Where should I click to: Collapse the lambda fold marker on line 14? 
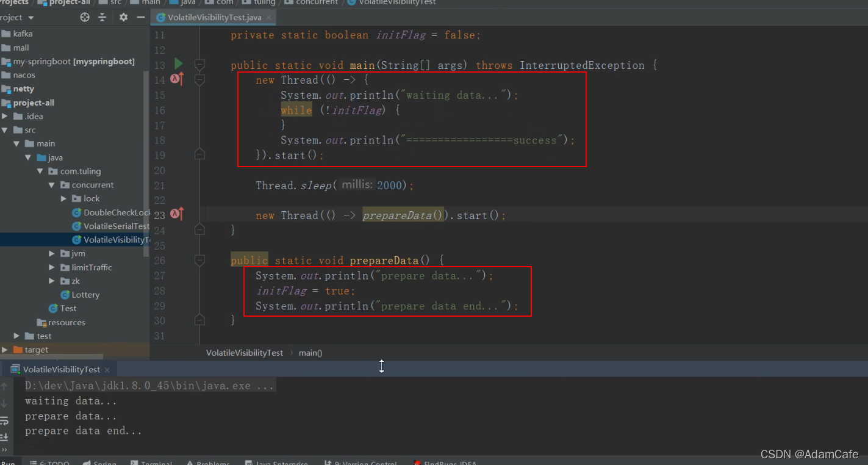199,79
